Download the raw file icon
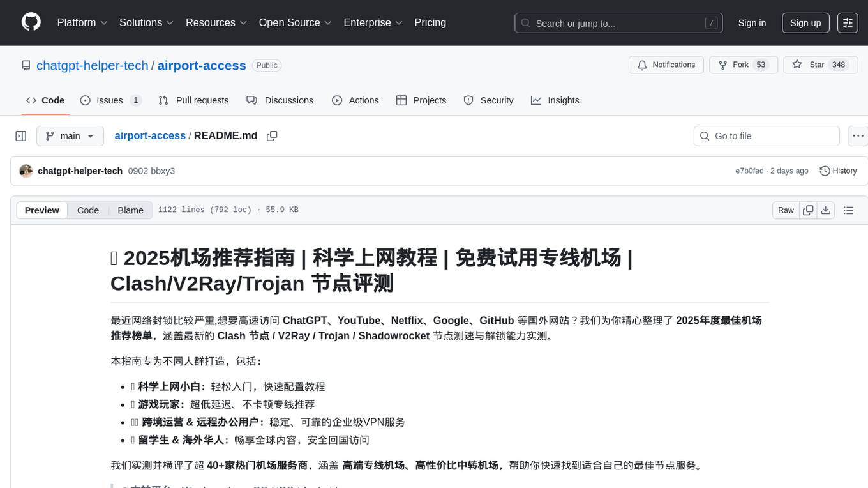 (826, 210)
